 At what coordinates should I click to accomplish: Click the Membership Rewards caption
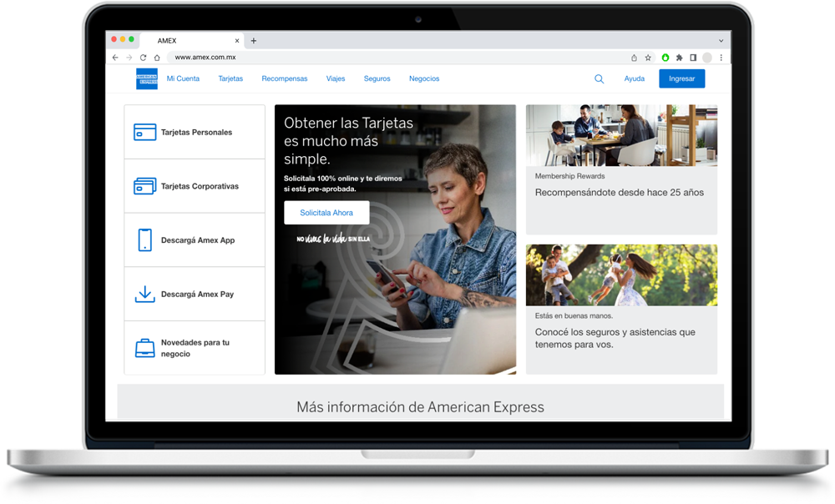click(569, 176)
